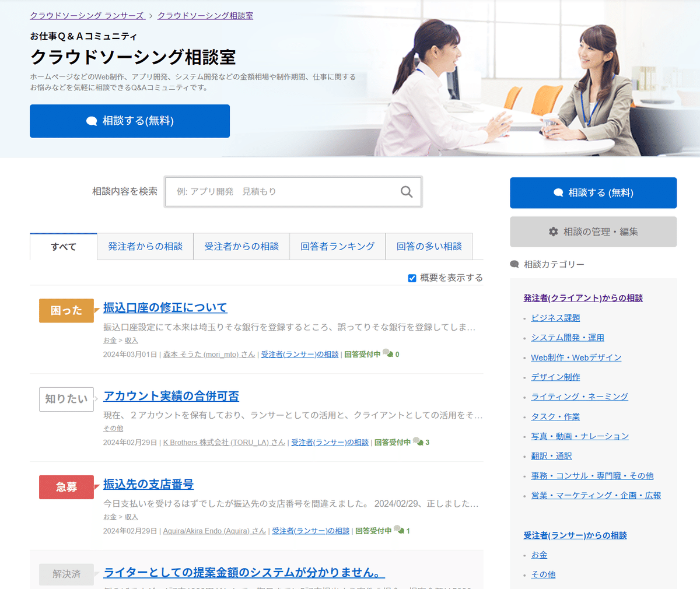
Task: Click the reply bubble icon on 振込先の支店番号
Action: click(399, 530)
